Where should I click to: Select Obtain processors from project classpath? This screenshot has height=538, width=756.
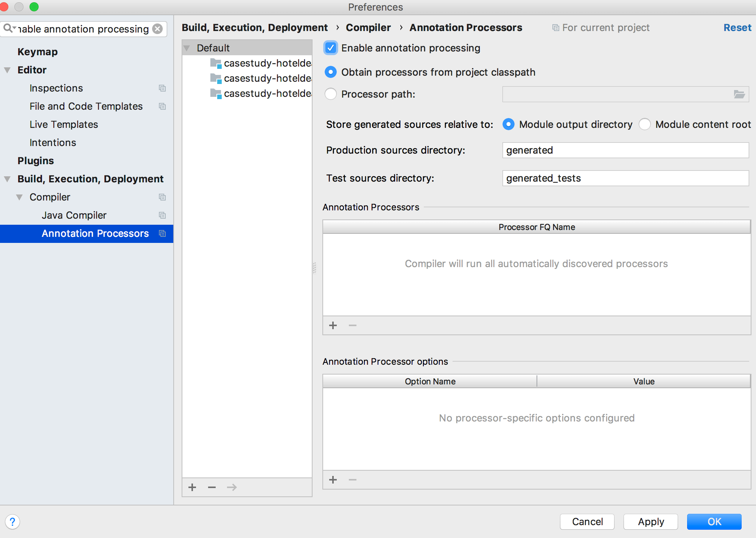point(331,72)
